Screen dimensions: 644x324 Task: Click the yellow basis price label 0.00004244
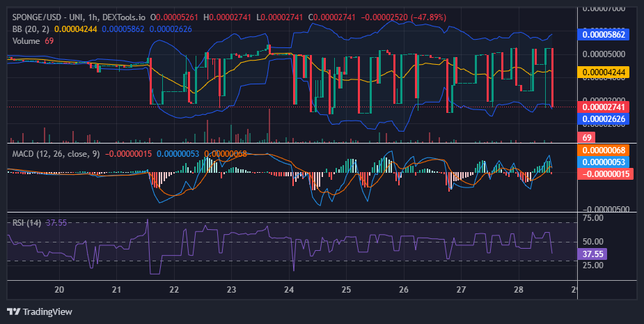tap(603, 72)
